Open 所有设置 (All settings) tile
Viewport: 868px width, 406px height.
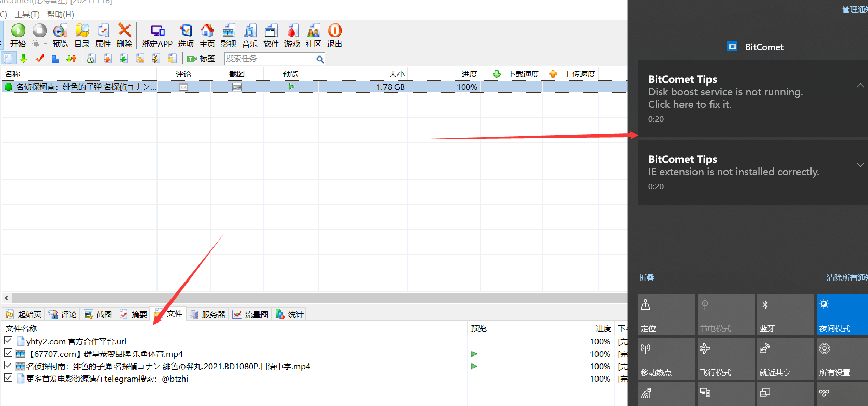click(x=842, y=359)
